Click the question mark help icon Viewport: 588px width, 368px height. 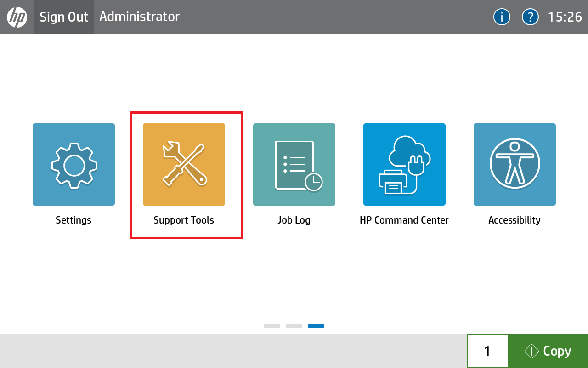[530, 17]
